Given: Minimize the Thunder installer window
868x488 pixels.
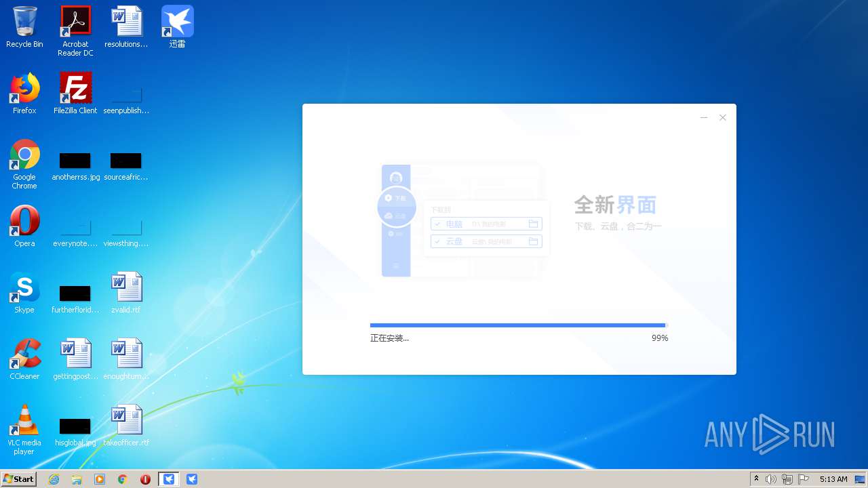Looking at the screenshot, I should [x=704, y=117].
